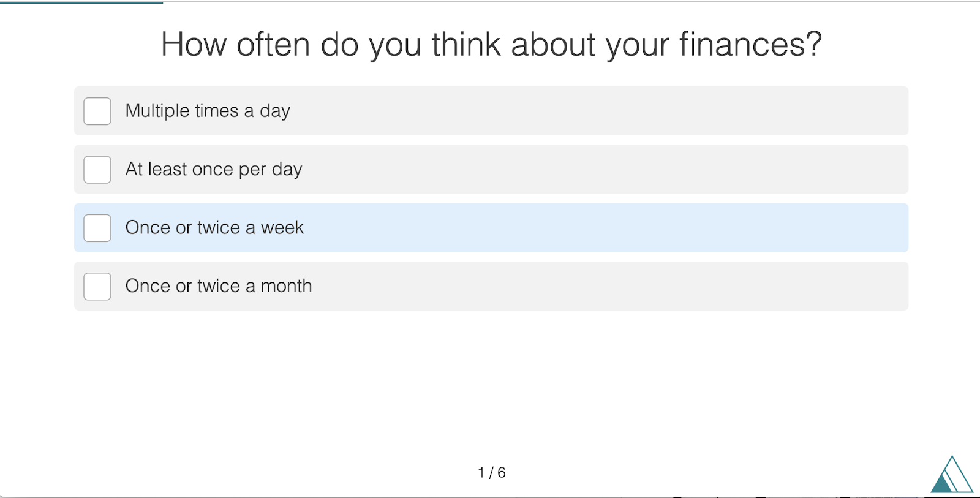Tick the 'At least once per day' checkbox
Viewport: 980px width, 498px height.
(97, 170)
